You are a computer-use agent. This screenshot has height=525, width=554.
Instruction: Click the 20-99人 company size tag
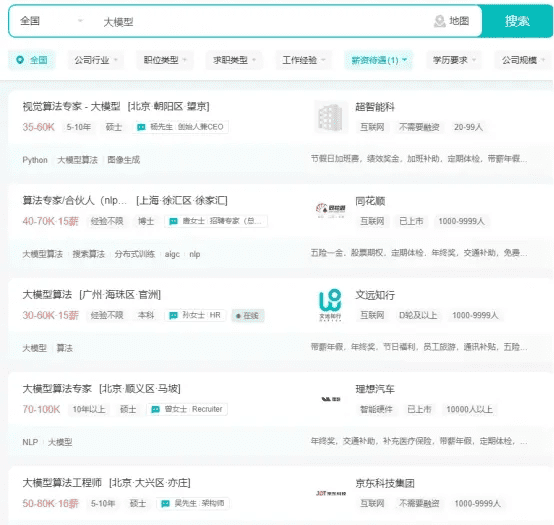(468, 127)
